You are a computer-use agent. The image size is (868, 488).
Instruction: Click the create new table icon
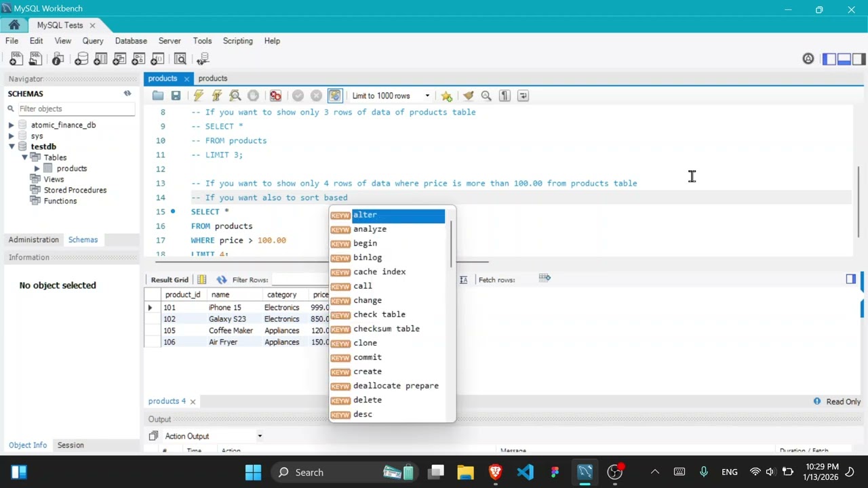(100, 59)
